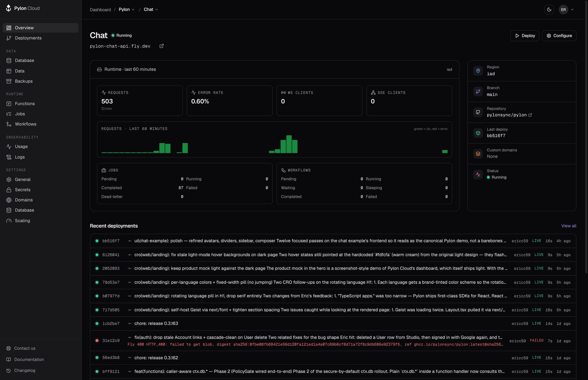The image size is (588, 380).
Task: Click the Repository GitHub icon
Action: (478, 112)
